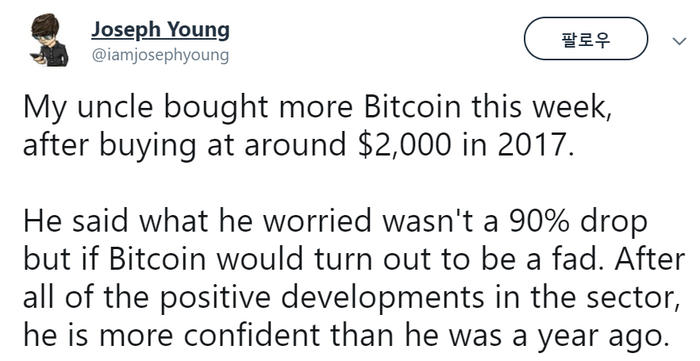Click the 팔로우 follow button
700x361 pixels.
click(585, 39)
